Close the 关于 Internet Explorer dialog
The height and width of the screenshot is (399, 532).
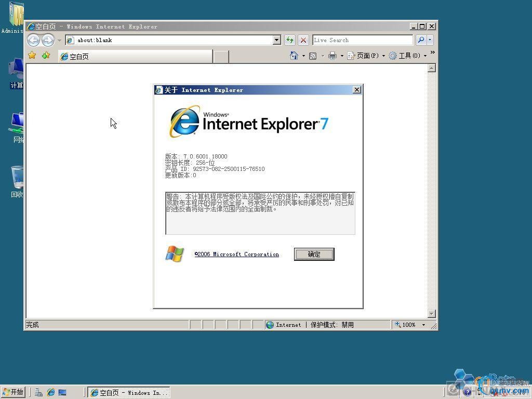click(356, 89)
